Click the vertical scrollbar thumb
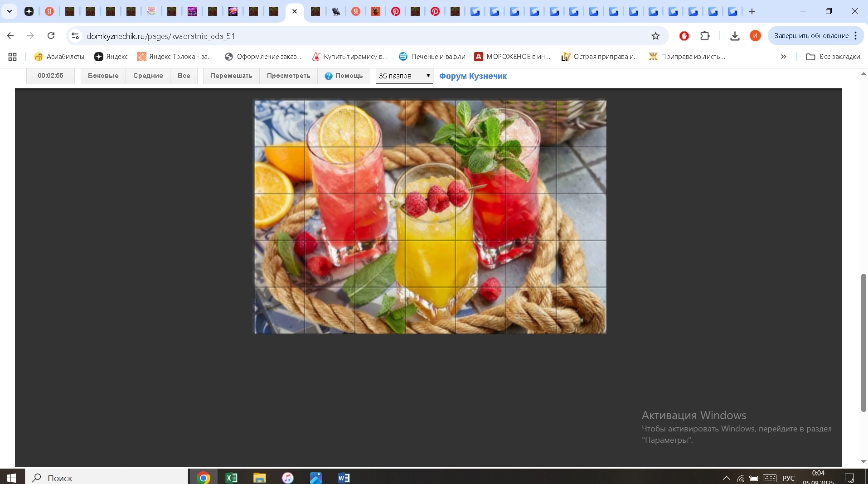The height and width of the screenshot is (484, 868). click(863, 343)
